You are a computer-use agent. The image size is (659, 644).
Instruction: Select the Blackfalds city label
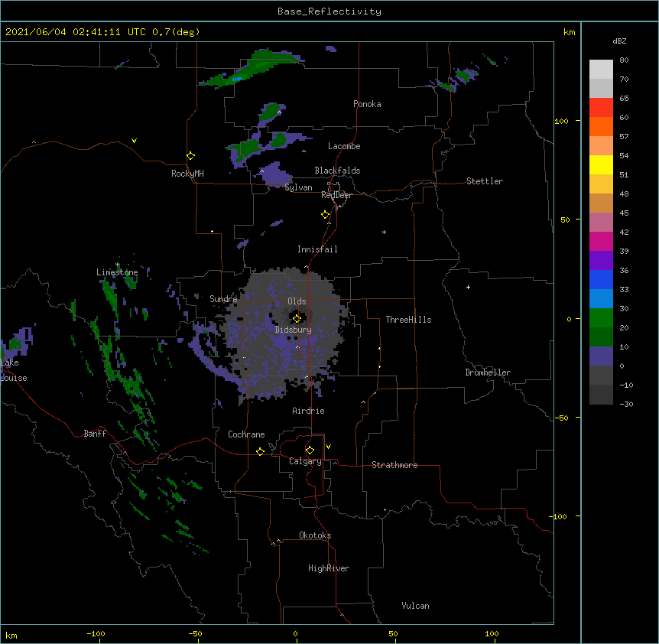[x=337, y=171]
